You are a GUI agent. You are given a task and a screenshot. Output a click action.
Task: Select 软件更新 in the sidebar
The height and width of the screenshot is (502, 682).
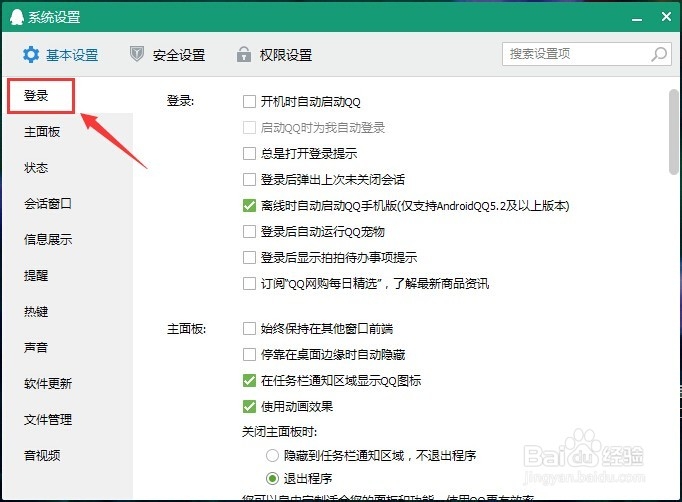[48, 384]
